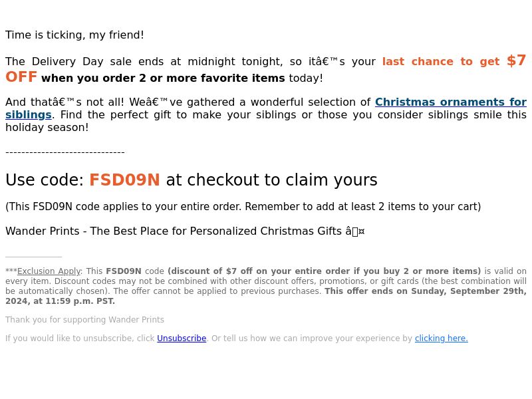Click the Wander Prints Best Place tagline

coord(185,231)
